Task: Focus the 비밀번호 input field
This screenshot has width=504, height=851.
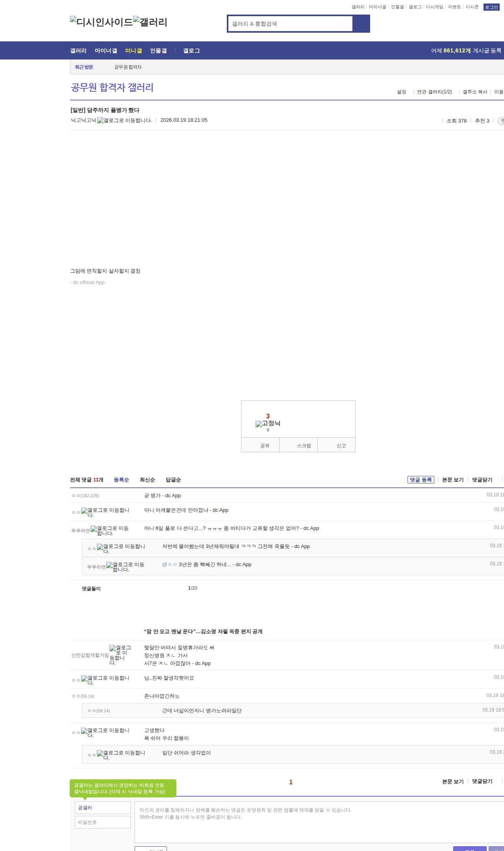Action: click(103, 822)
